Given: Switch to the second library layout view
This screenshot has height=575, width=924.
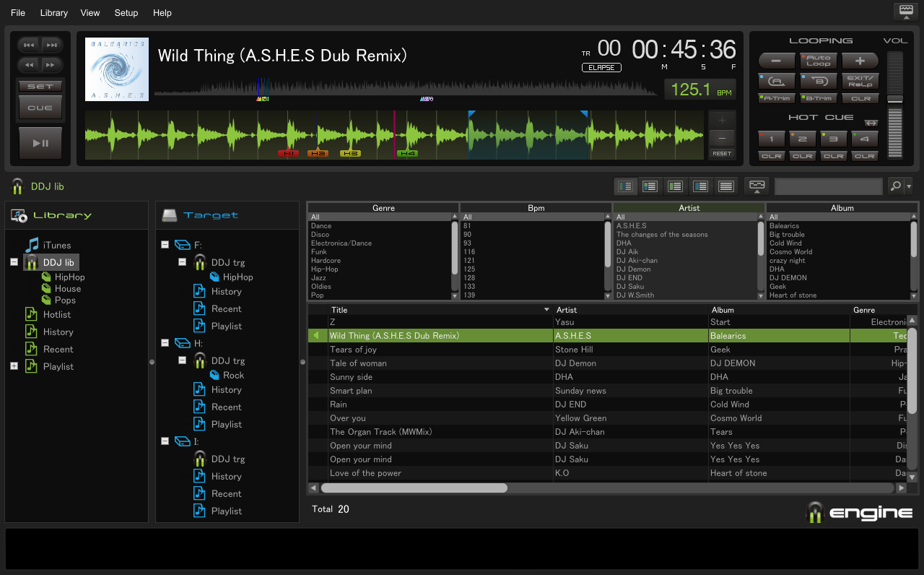Looking at the screenshot, I should (650, 186).
